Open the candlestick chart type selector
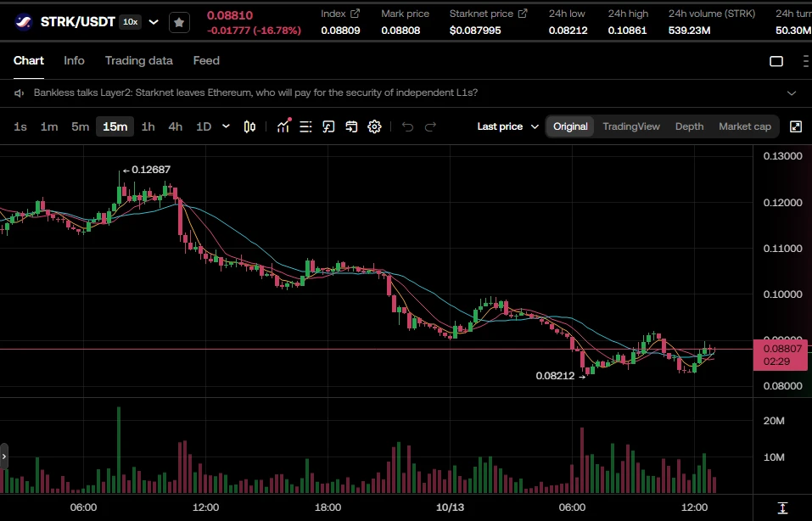The width and height of the screenshot is (812, 521). point(249,127)
